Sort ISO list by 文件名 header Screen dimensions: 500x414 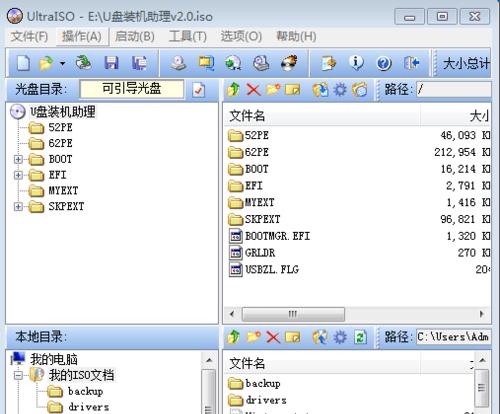coord(322,116)
